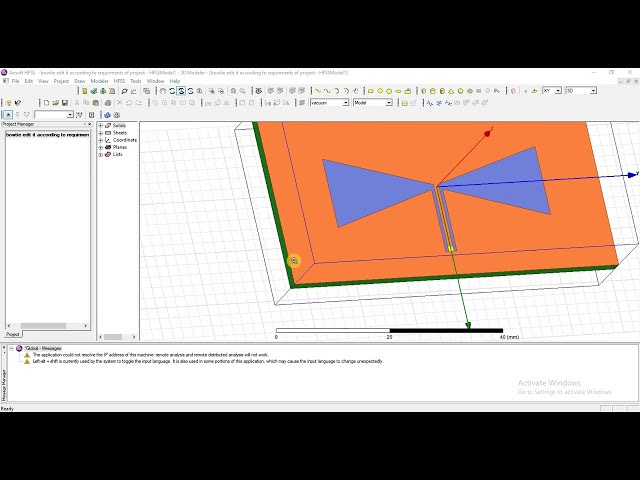Select the Draw Spline tool
Image resolution: width=640 pixels, height=480 pixels.
click(x=327, y=91)
